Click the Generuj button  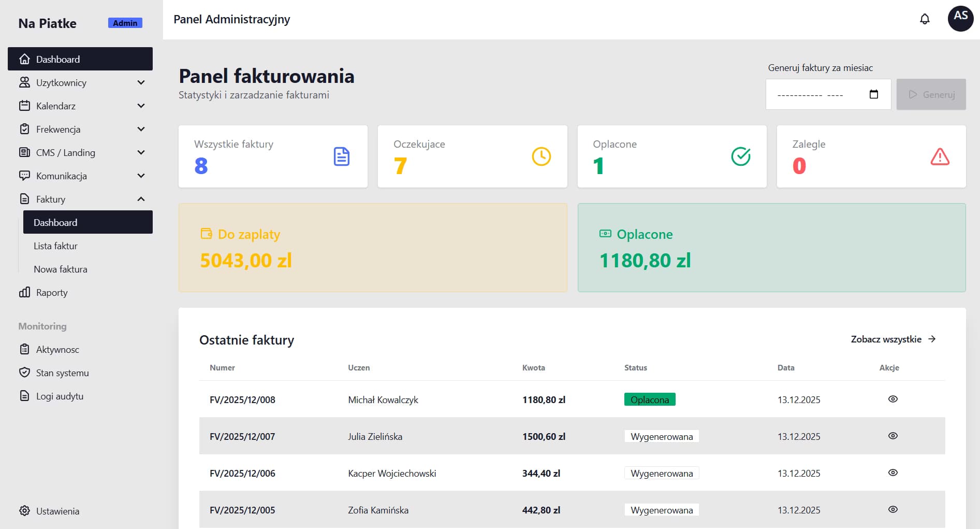(931, 94)
